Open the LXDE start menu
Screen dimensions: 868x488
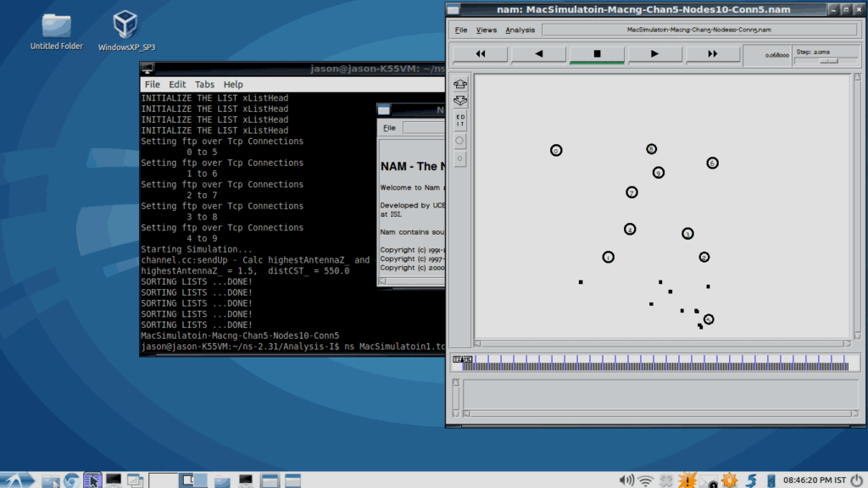(x=19, y=480)
